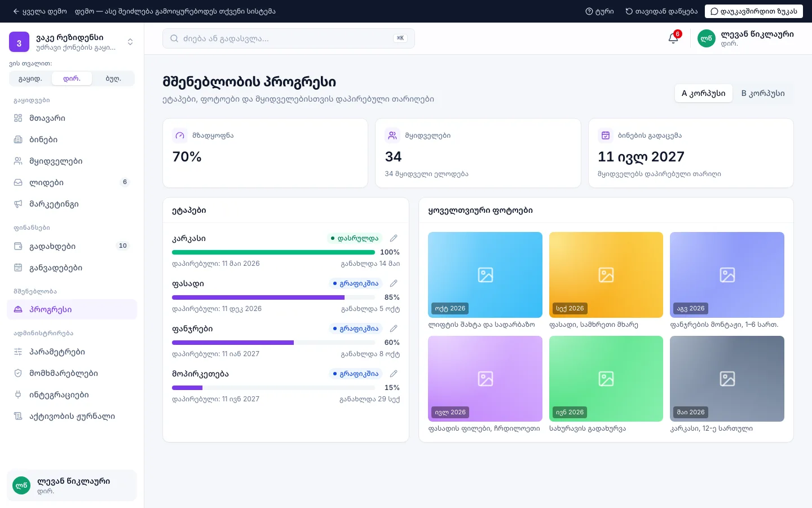Viewport: 812px width, 508px height.
Task: Open მთავარი in the sidebar
Action: click(x=72, y=118)
